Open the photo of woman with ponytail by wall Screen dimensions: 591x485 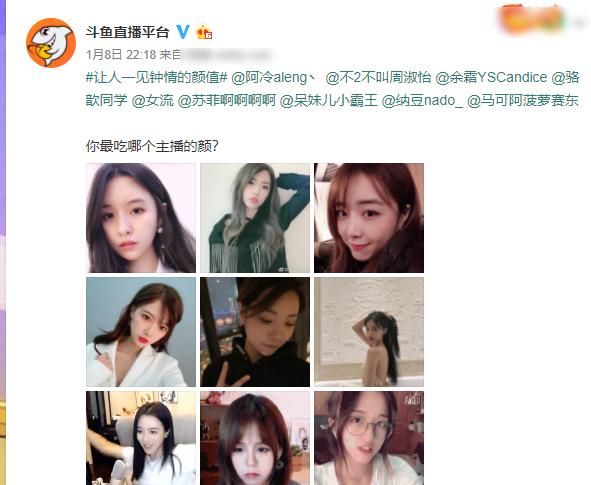coord(369,332)
